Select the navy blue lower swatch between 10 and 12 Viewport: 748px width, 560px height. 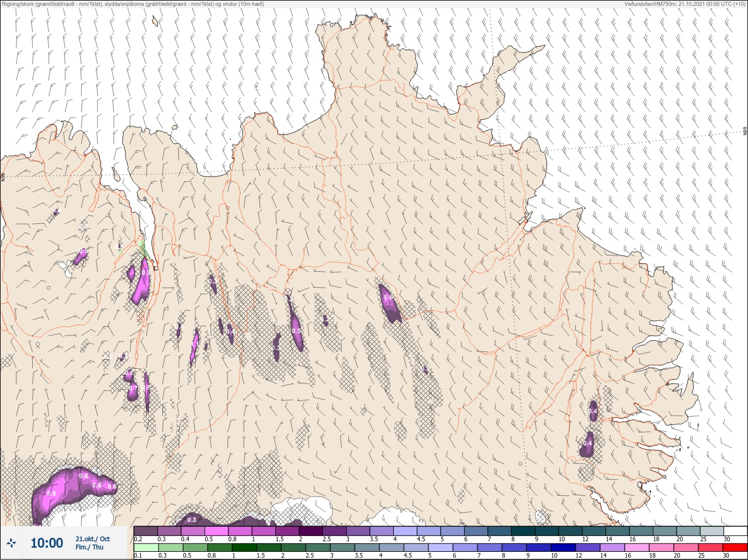[x=563, y=548]
